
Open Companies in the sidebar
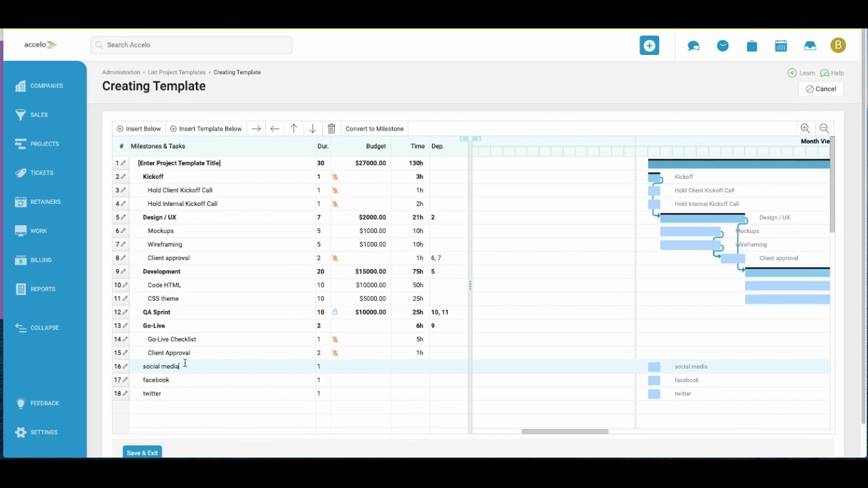[39, 86]
